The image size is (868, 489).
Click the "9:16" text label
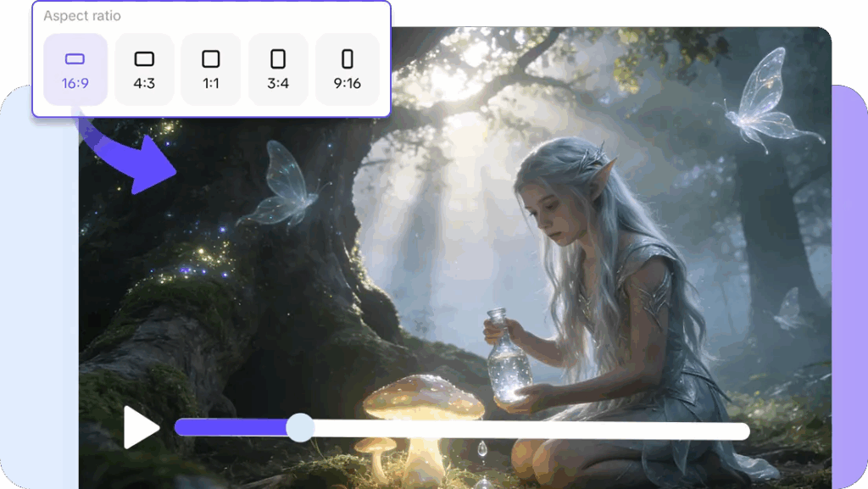(347, 84)
